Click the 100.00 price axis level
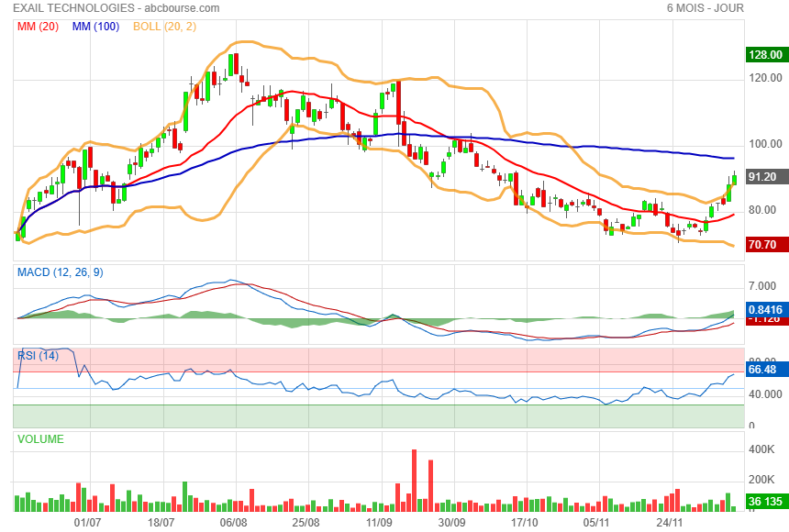 tap(763, 144)
